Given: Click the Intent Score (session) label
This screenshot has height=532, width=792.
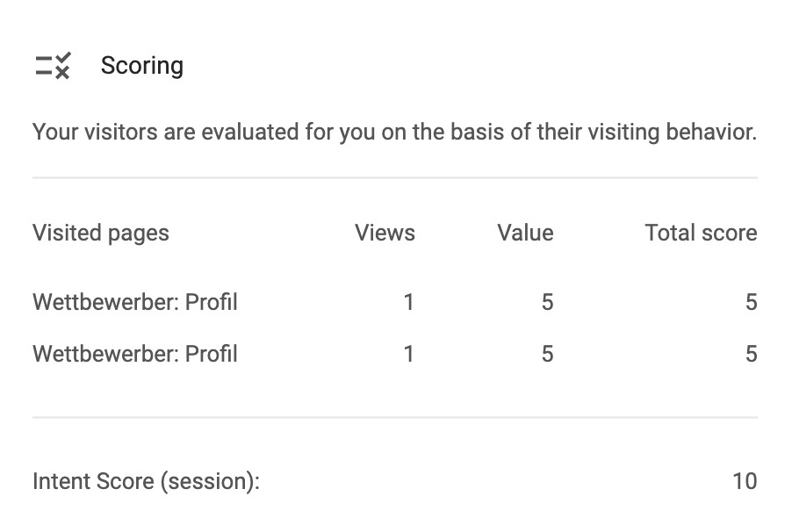Looking at the screenshot, I should click(146, 481).
